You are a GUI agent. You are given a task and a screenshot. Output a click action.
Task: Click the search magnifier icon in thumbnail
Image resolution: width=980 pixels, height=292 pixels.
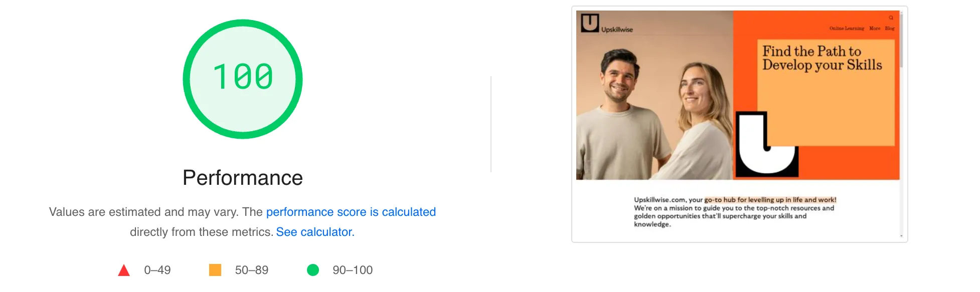[891, 18]
